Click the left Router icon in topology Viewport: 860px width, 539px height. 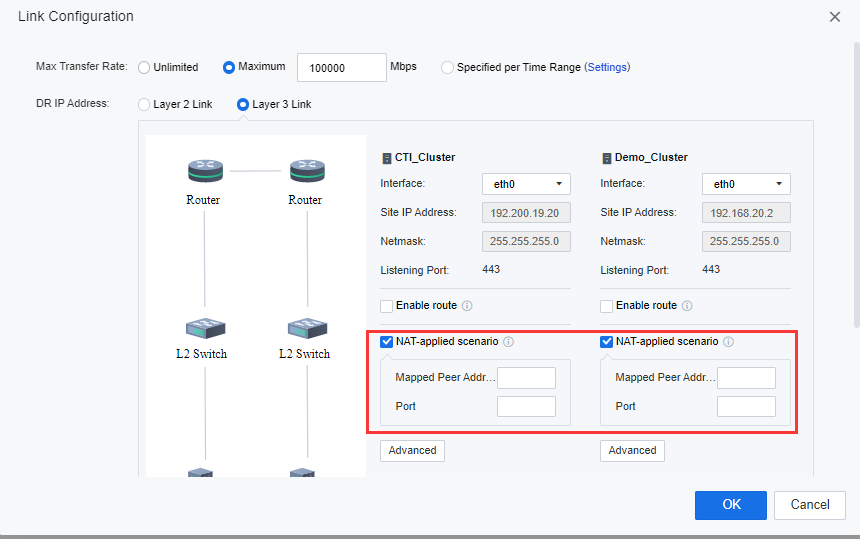click(204, 171)
